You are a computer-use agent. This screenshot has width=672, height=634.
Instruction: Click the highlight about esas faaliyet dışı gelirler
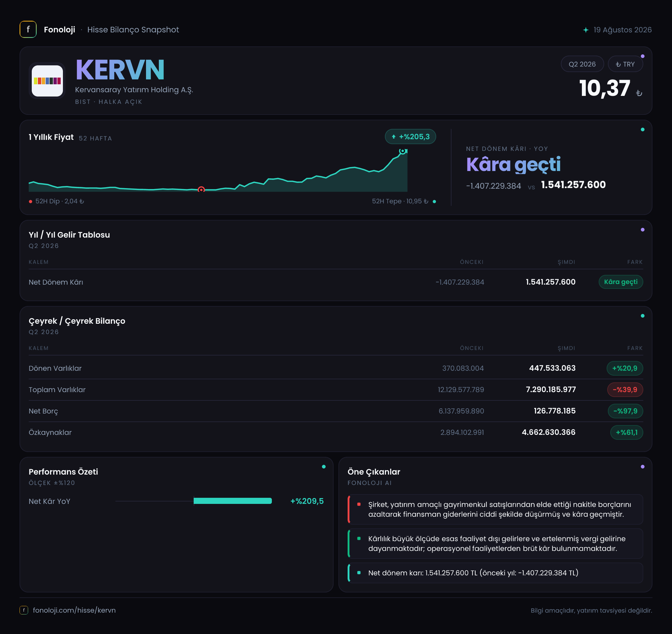(495, 543)
